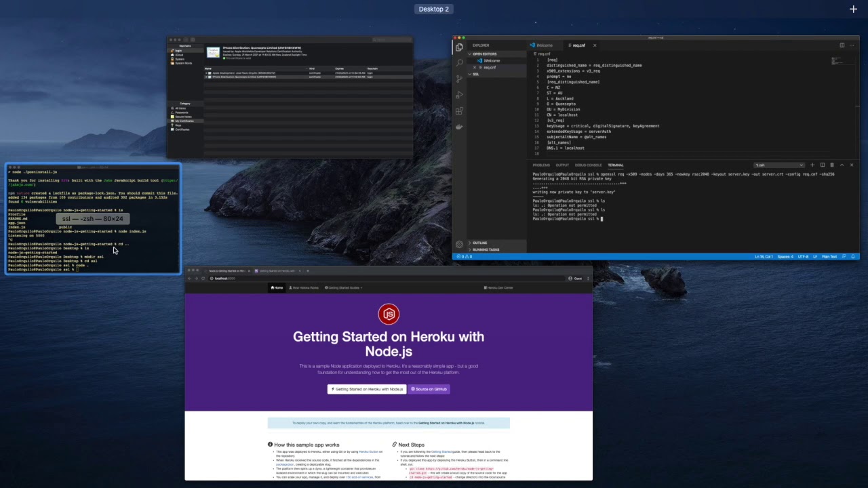
Task: Open Welcome in the Open Editors list
Action: coord(492,61)
